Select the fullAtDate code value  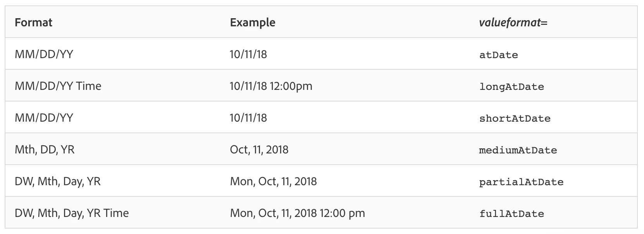pyautogui.click(x=511, y=213)
